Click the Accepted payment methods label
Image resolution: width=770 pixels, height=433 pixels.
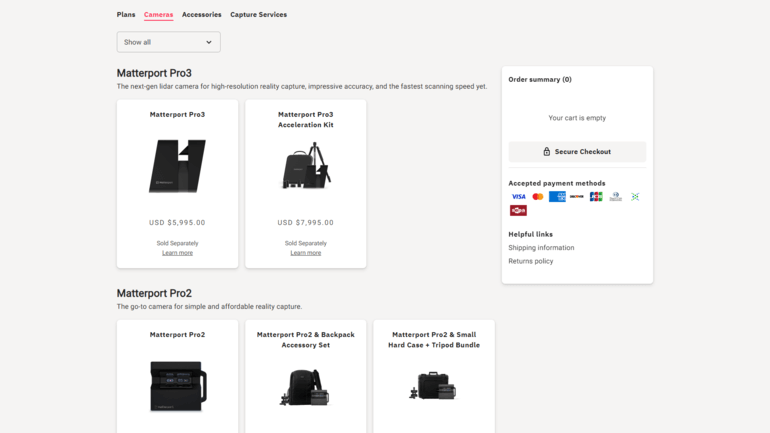[x=557, y=183]
